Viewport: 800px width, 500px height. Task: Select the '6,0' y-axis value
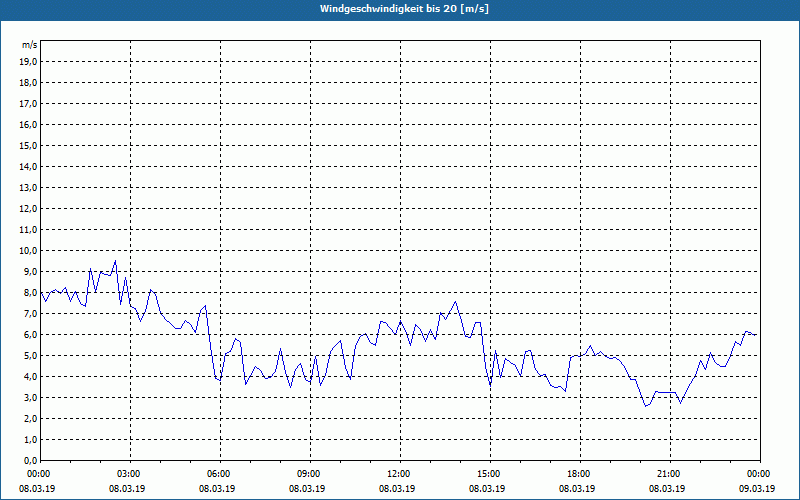tap(30, 335)
